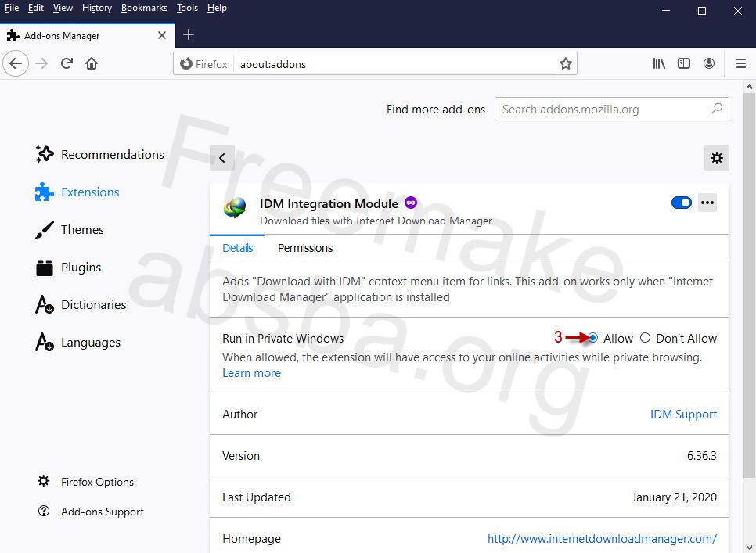Reload the current page
This screenshot has height=553, width=756.
click(67, 63)
